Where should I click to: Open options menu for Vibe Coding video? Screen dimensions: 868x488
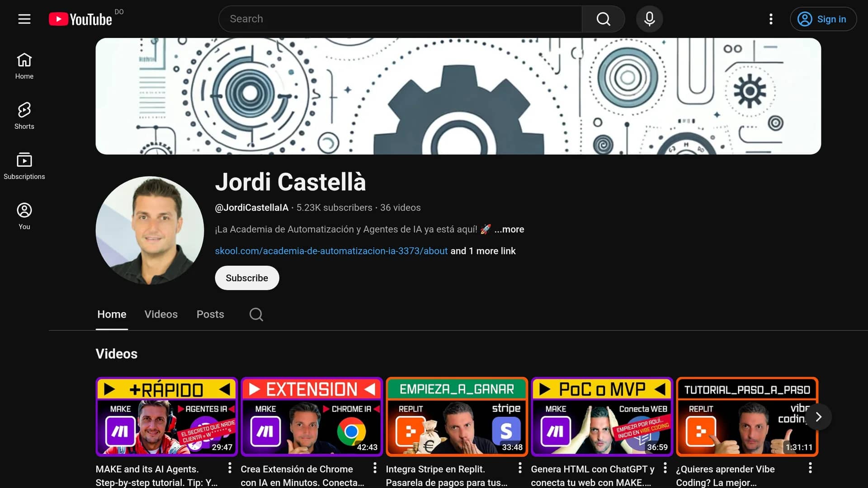810,468
